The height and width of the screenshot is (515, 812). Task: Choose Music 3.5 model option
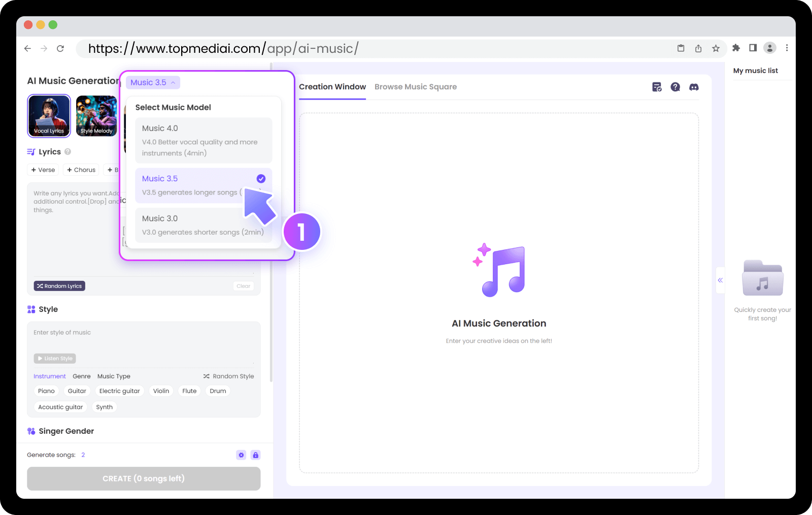coord(204,185)
